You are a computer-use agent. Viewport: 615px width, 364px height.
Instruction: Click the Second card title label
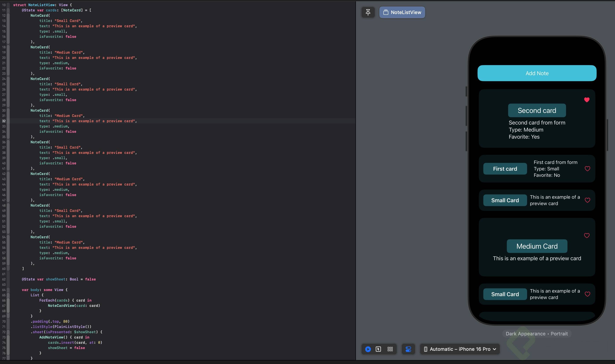(x=537, y=110)
